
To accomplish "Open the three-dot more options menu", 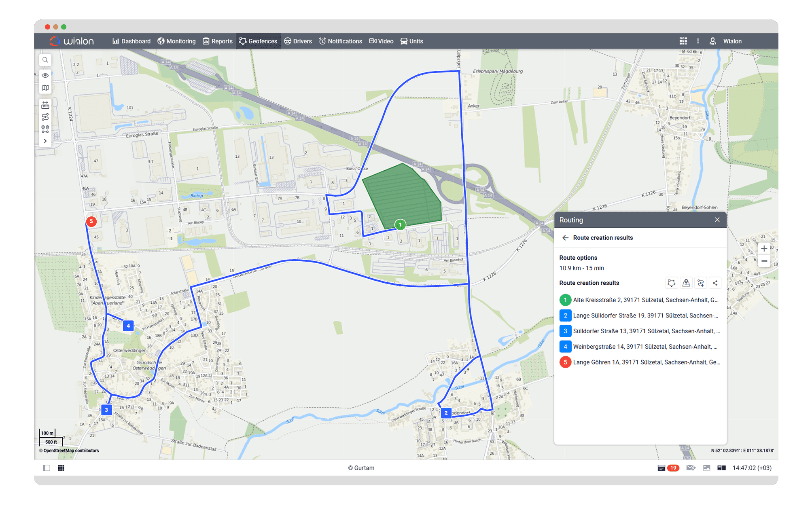I will click(x=698, y=41).
